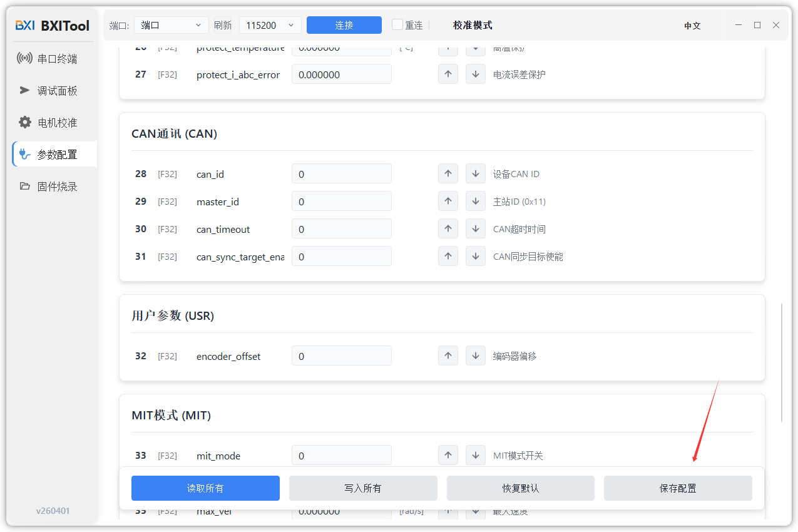Click the CAN同步目标使能 description text
Image resolution: width=798 pixels, height=532 pixels.
point(528,257)
